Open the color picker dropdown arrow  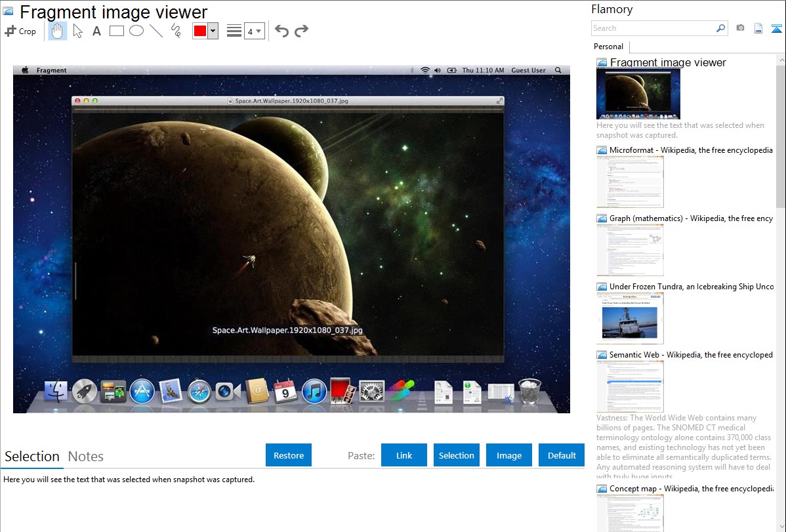[213, 31]
